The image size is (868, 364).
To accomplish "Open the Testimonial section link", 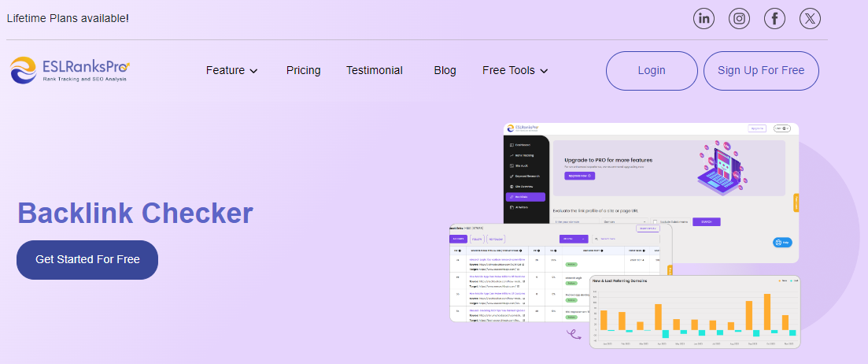I will [375, 70].
